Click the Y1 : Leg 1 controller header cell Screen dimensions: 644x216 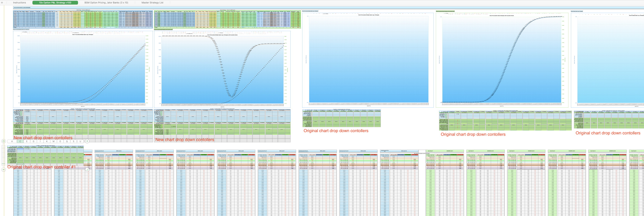pos(20,147)
